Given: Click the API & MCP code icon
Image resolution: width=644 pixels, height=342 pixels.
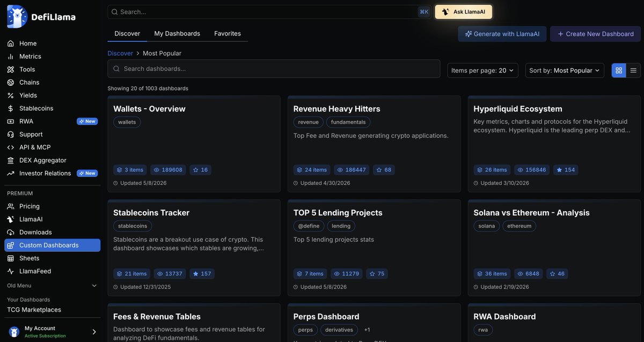Looking at the screenshot, I should [x=11, y=147].
